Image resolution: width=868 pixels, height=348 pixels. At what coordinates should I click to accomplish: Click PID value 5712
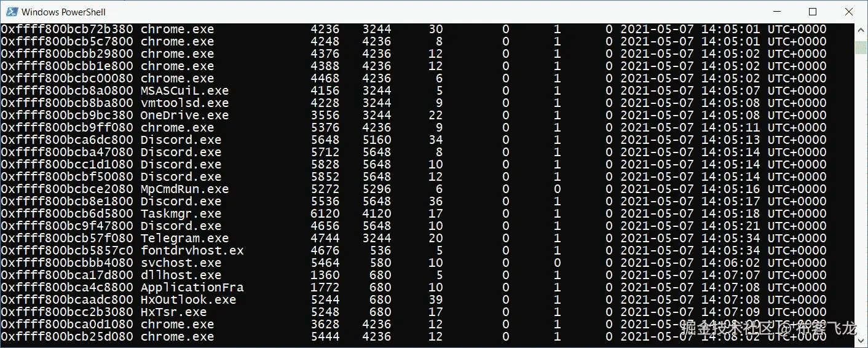click(325, 152)
